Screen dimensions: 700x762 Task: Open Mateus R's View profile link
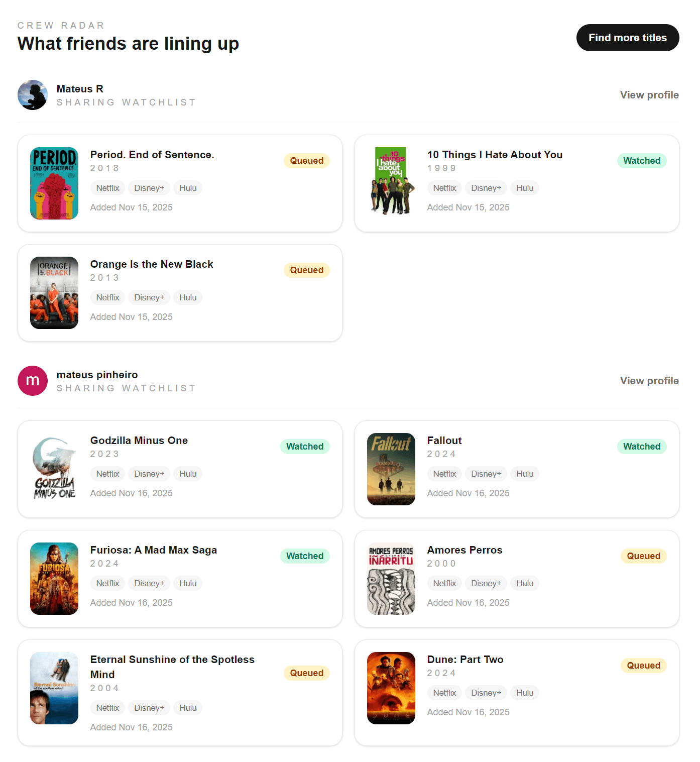click(x=649, y=95)
